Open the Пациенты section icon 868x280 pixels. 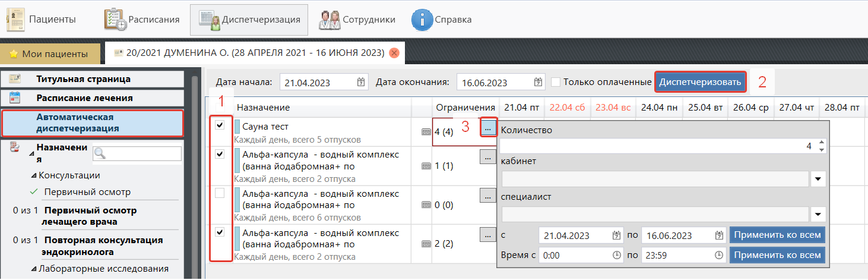(16, 20)
